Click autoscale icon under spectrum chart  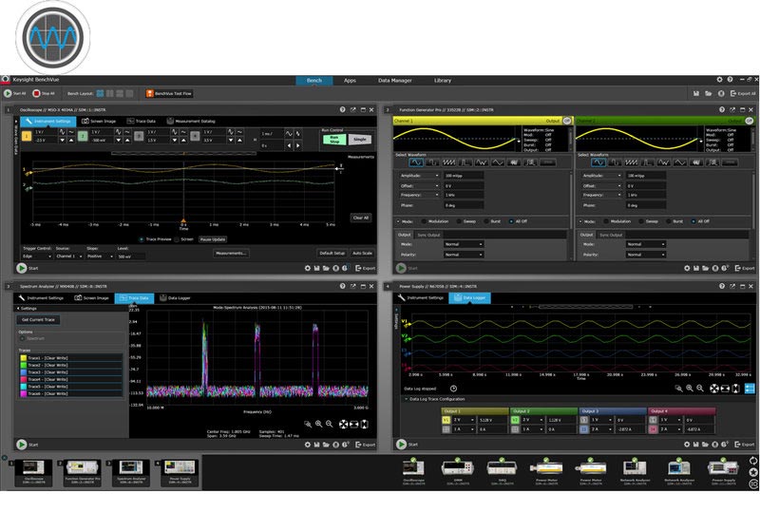[343, 424]
